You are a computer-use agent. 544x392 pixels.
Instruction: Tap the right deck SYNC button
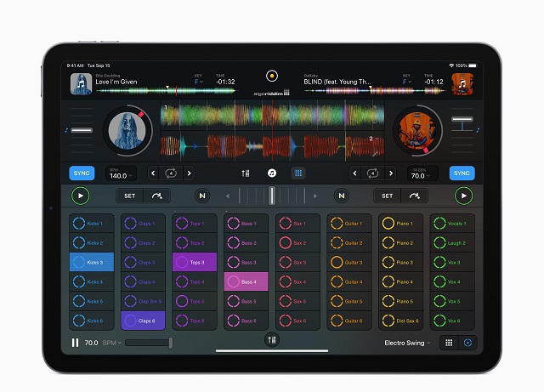tap(462, 173)
